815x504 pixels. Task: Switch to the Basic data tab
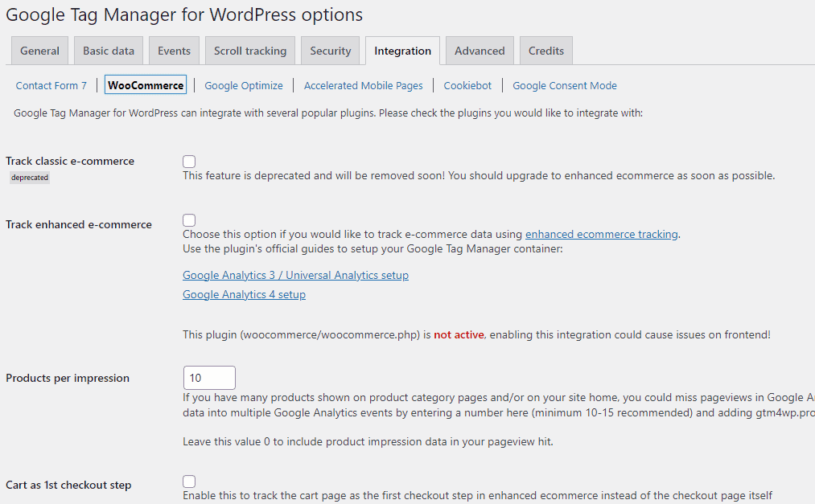[x=109, y=51]
